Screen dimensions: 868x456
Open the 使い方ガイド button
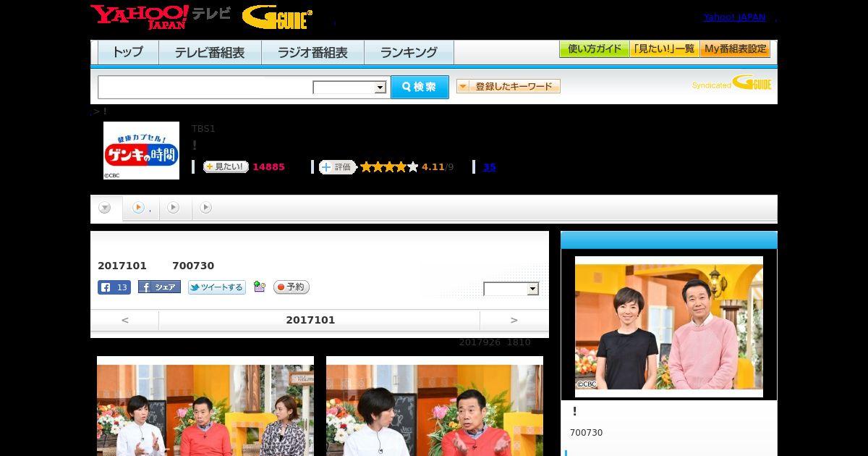click(594, 49)
